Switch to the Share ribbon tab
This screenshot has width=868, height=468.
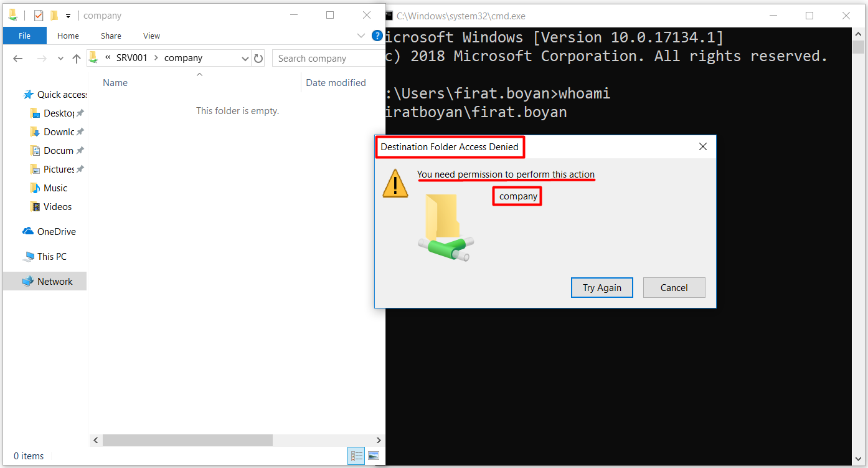pyautogui.click(x=111, y=36)
